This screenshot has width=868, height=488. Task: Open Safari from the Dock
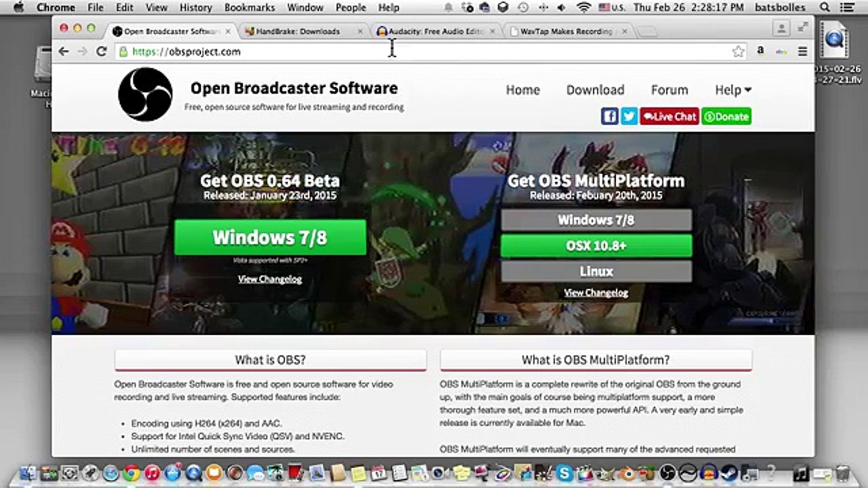coord(111,473)
